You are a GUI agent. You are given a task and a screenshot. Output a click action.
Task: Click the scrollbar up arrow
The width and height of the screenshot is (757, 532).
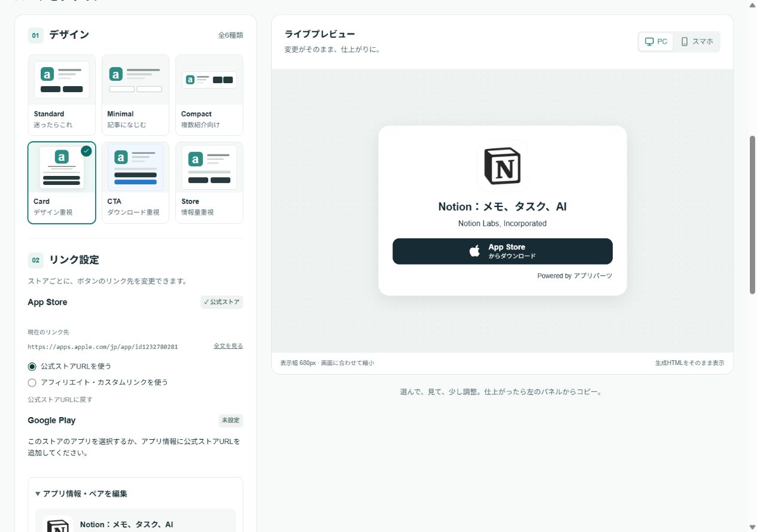[753, 5]
